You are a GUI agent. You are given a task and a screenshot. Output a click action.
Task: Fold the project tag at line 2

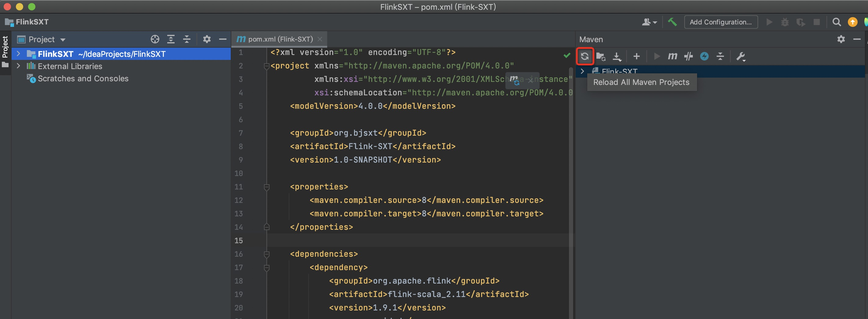point(266,66)
